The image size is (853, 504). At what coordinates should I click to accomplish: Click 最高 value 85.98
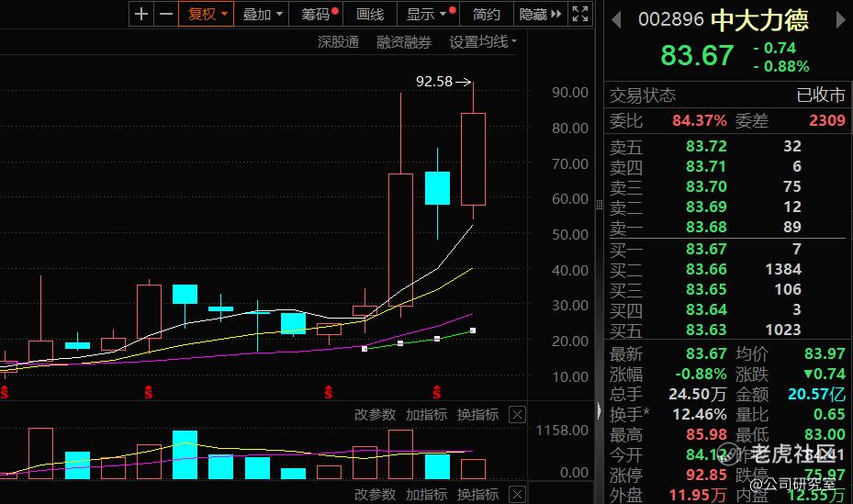tap(706, 434)
